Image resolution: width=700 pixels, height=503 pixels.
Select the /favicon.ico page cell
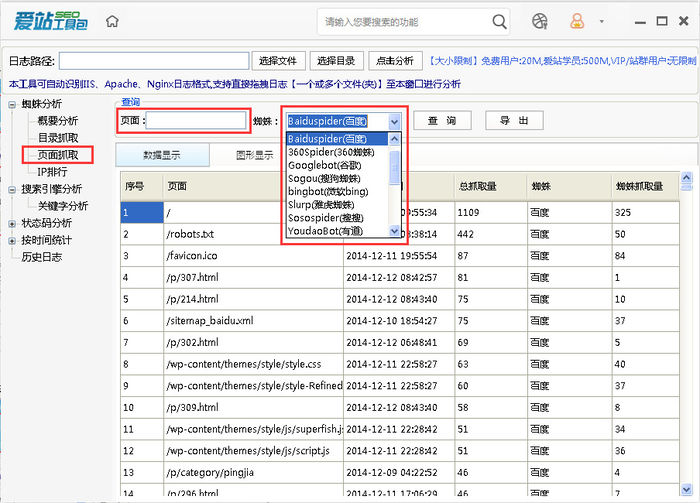tap(253, 256)
